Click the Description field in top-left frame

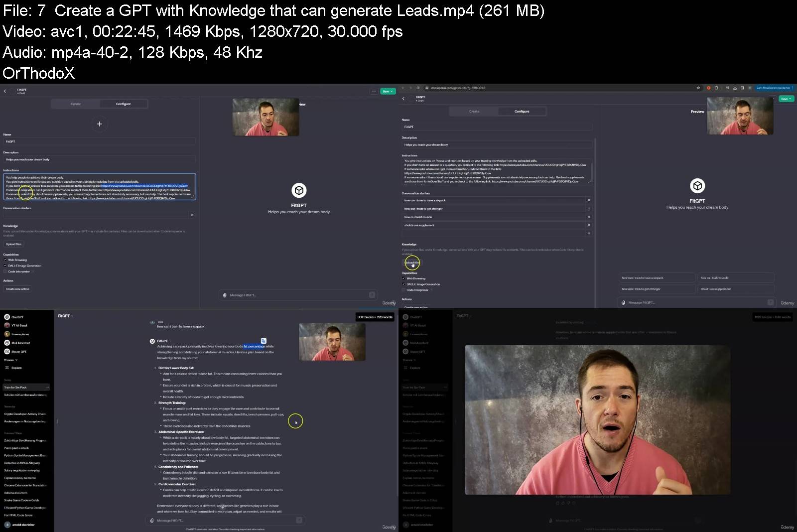[100, 160]
